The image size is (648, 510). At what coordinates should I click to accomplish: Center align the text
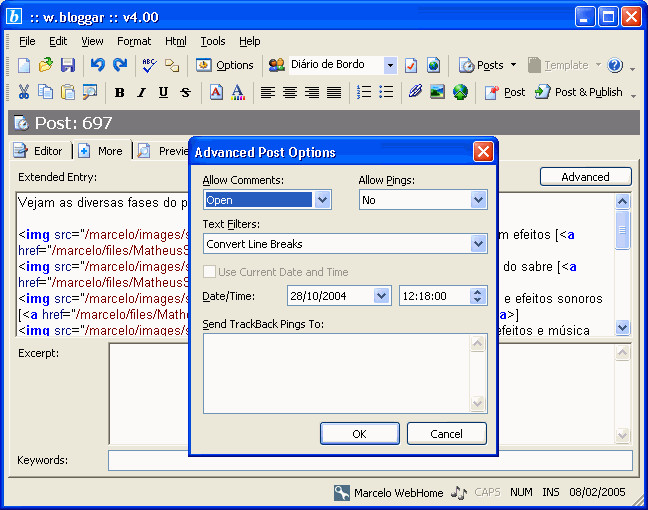pyautogui.click(x=290, y=92)
